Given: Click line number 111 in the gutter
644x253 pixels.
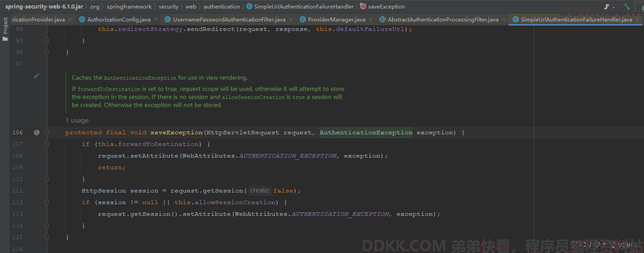Looking at the screenshot, I should (17, 191).
